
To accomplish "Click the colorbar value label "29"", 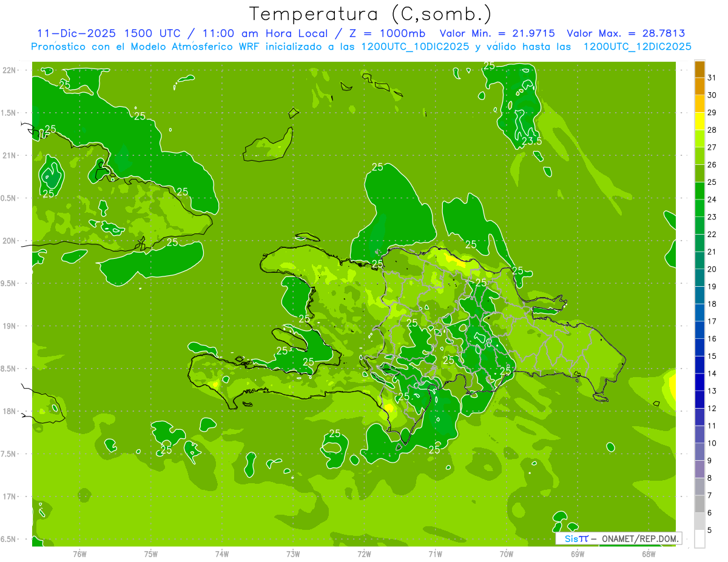I will tap(712, 112).
